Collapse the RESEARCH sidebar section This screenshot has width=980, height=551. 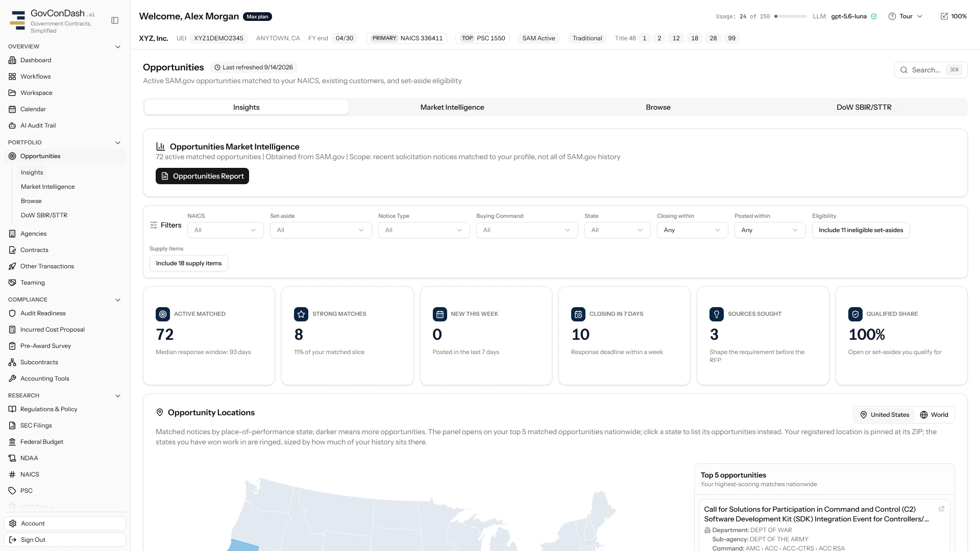pos(118,396)
